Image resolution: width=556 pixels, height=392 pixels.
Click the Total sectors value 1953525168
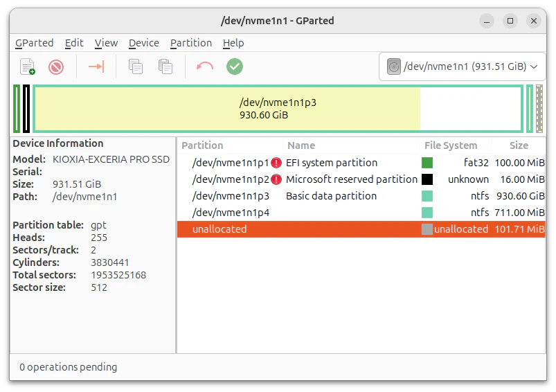118,275
